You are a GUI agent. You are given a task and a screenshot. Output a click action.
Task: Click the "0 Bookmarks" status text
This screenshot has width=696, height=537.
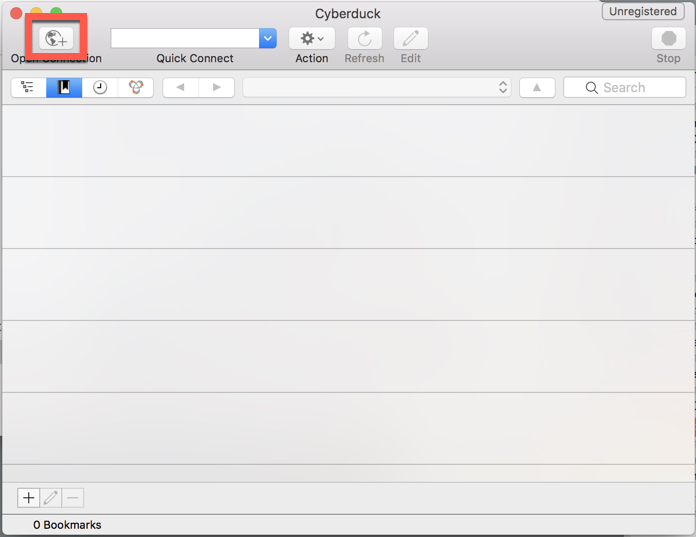[67, 525]
